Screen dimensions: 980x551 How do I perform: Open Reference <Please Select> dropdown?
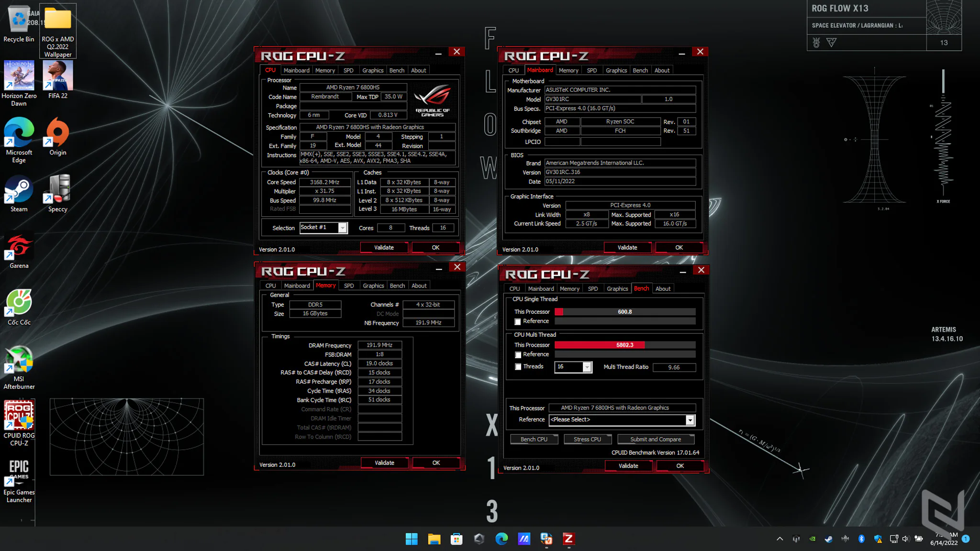click(690, 420)
